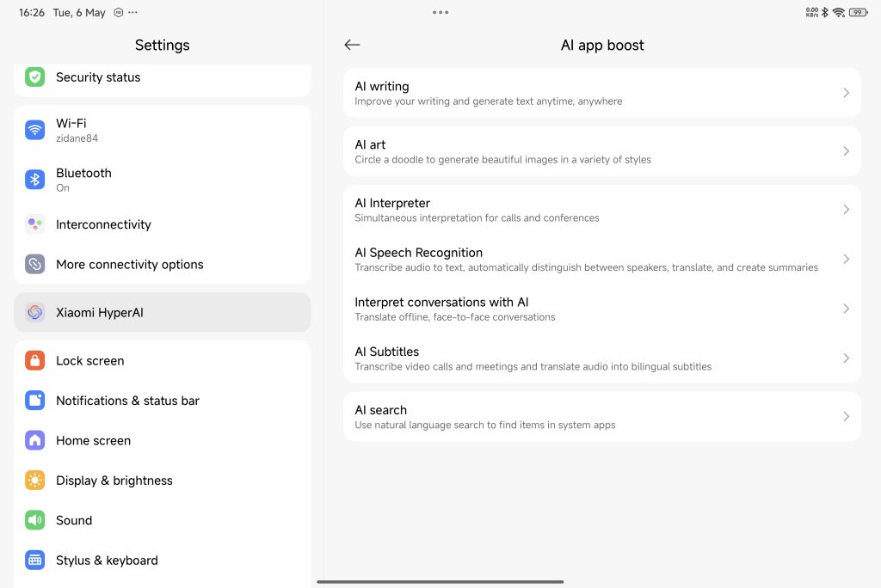Open the AI Subtitles entry
Image resolution: width=881 pixels, height=588 pixels.
pos(585,358)
